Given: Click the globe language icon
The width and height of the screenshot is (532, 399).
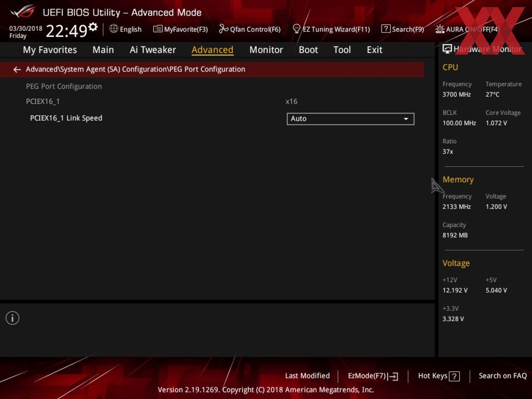Looking at the screenshot, I should click(x=113, y=29).
